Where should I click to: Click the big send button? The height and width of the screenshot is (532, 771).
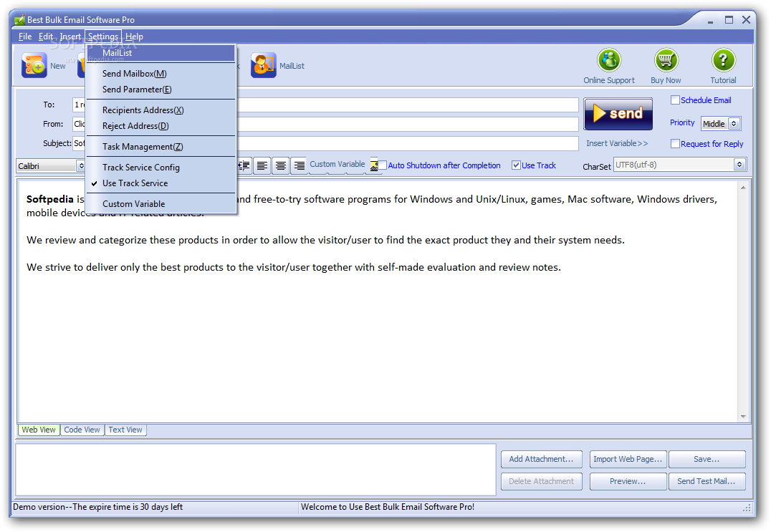pyautogui.click(x=618, y=113)
